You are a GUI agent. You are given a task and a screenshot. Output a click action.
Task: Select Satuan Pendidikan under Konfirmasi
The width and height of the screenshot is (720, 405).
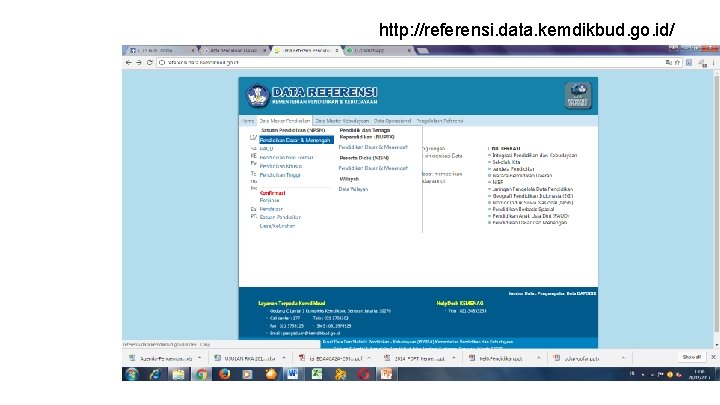tap(280, 217)
